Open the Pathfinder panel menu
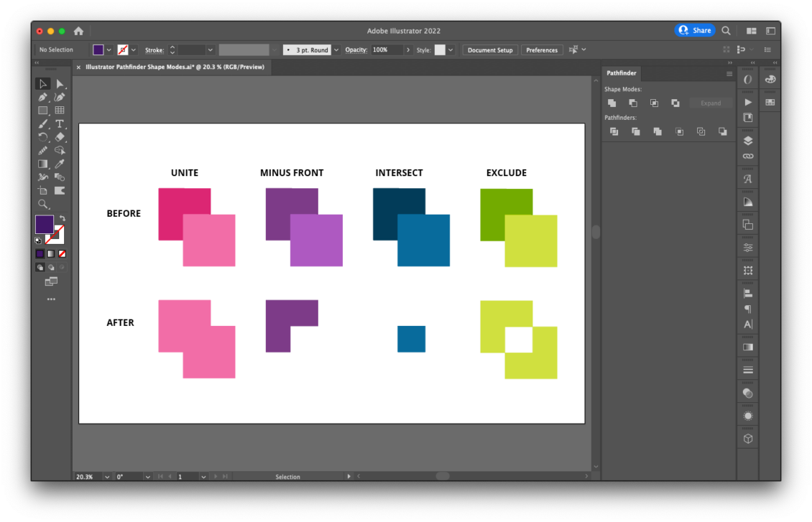 [729, 73]
